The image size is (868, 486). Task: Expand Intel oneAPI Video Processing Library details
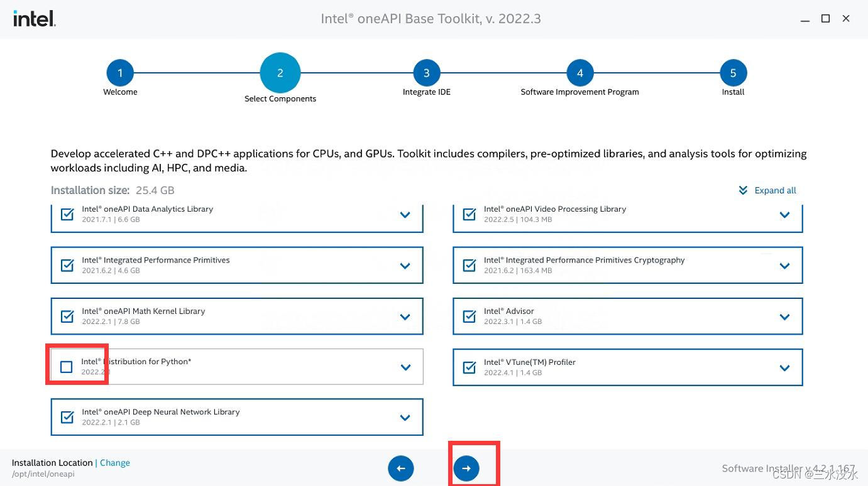(x=784, y=214)
